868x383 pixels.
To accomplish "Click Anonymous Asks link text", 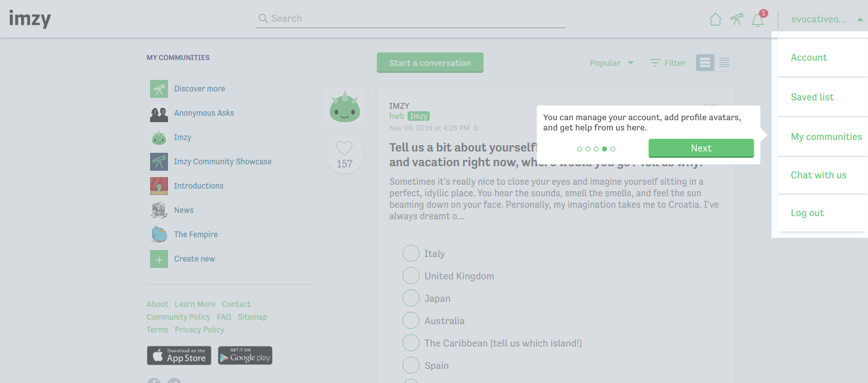I will click(x=204, y=113).
